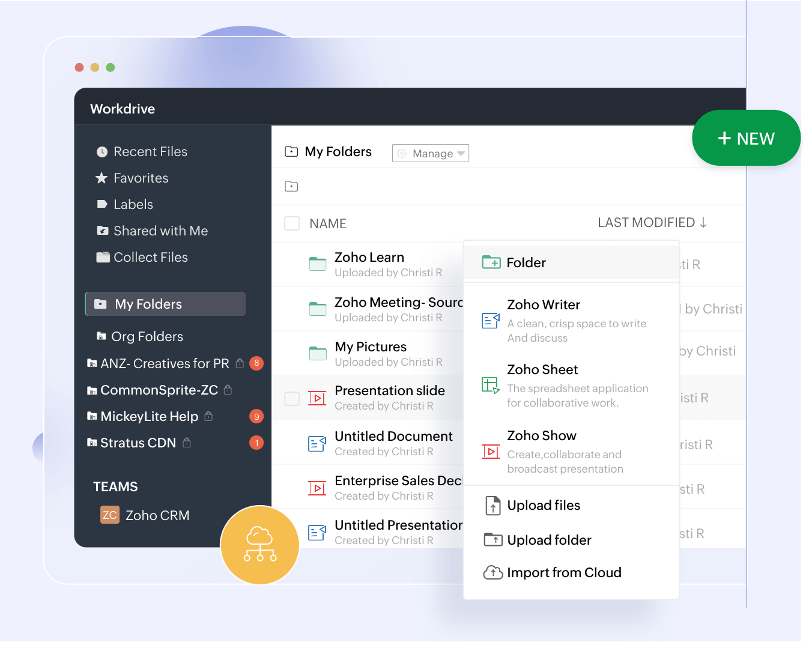Image resolution: width=812 pixels, height=660 pixels.
Task: Click the ZC team avatar icon
Action: pyautogui.click(x=110, y=515)
